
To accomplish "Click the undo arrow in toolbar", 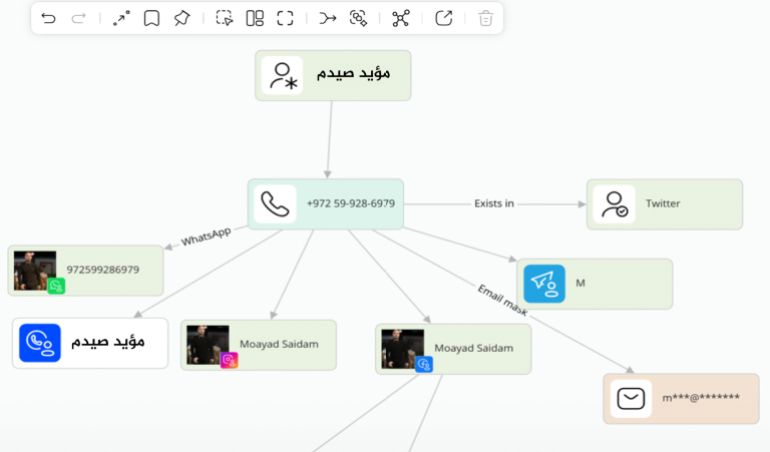I will click(48, 19).
